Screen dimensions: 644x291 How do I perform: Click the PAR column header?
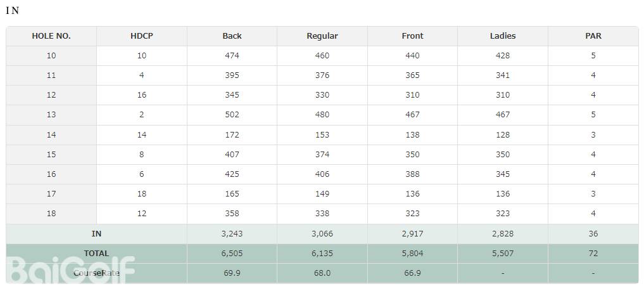(x=593, y=36)
